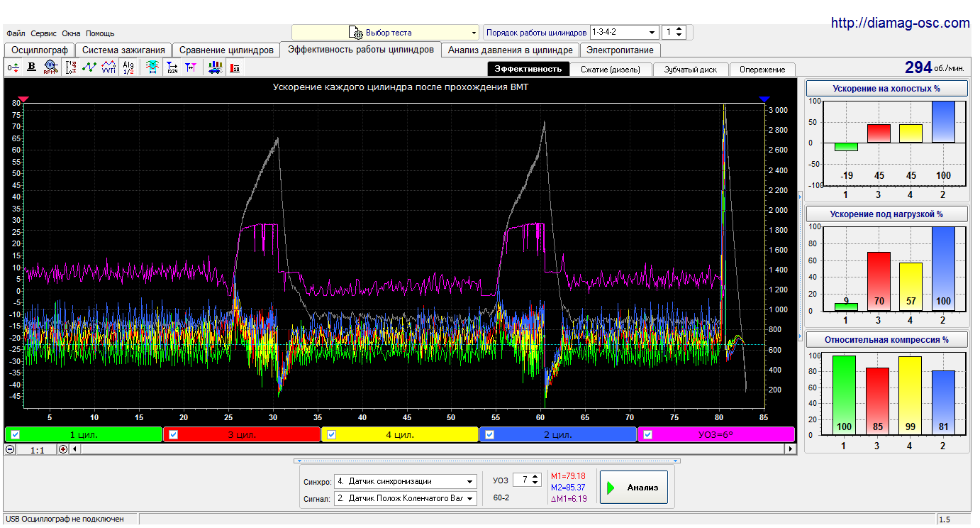The height and width of the screenshot is (528, 980).
Task: Click the horizontal graph scrollbar track
Action: (433, 449)
